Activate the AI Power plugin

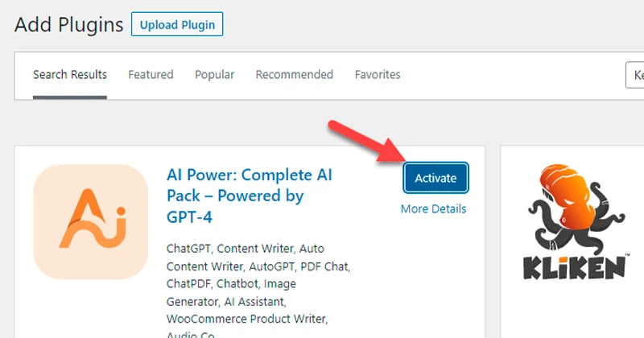436,178
